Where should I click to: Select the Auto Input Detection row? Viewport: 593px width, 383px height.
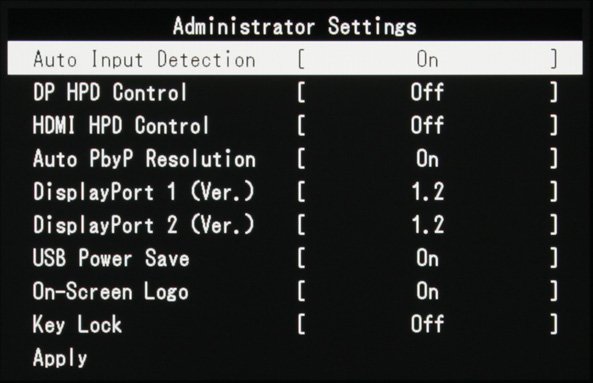point(295,58)
